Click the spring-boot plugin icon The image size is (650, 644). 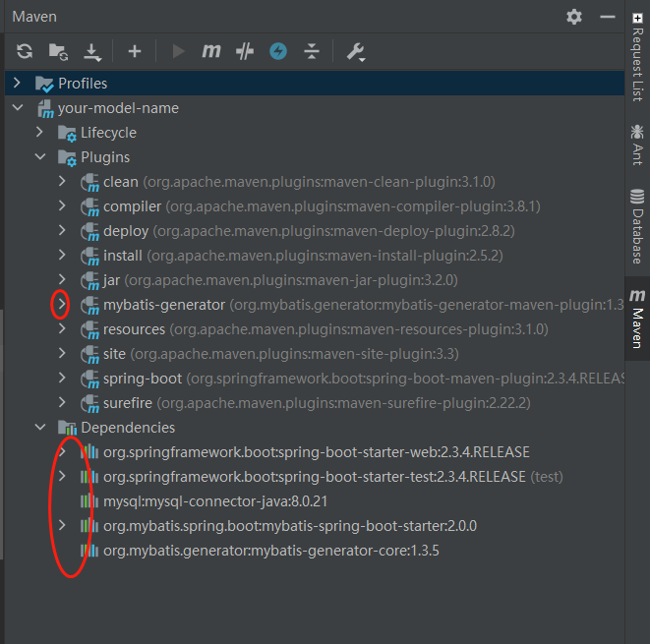coord(89,380)
